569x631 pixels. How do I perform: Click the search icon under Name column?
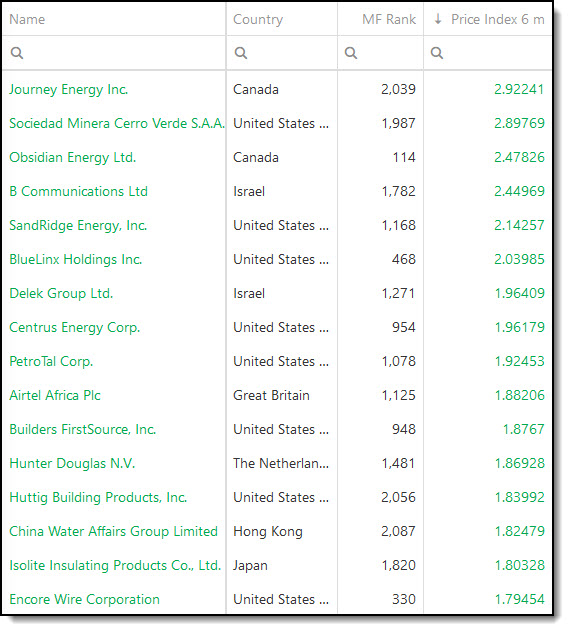(x=17, y=53)
